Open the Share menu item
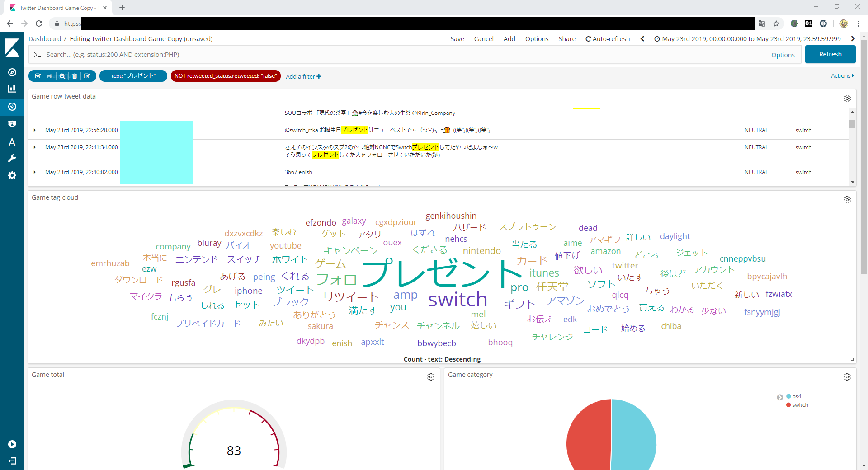The width and height of the screenshot is (868, 470). [566, 39]
